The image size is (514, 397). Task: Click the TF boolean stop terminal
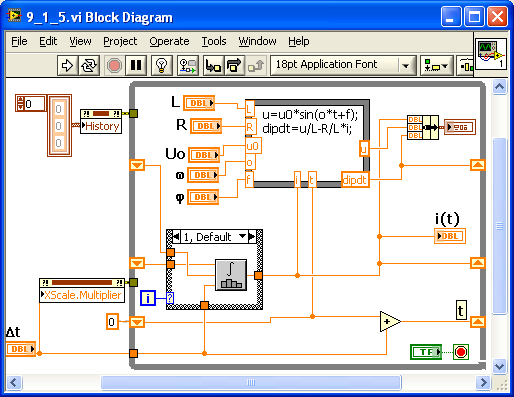point(426,352)
